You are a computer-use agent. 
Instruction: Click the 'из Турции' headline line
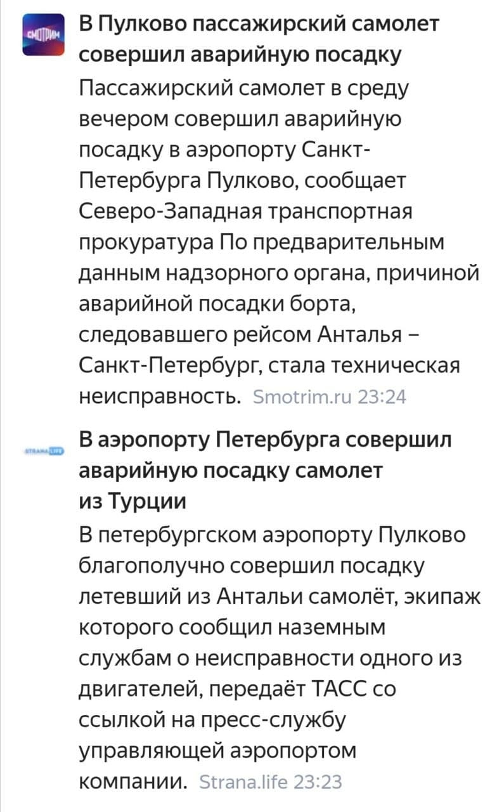coord(133,501)
